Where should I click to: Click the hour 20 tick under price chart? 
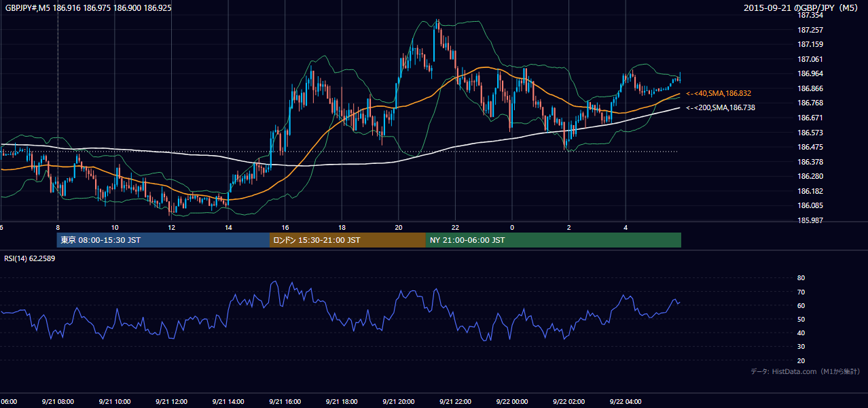[399, 227]
